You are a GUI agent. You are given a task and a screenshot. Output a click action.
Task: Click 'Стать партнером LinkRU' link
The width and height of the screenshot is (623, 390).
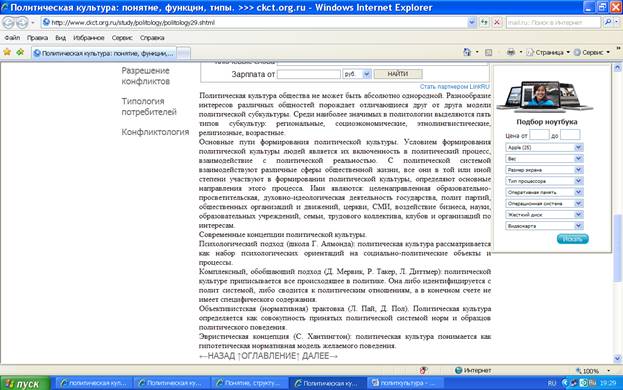(x=455, y=86)
